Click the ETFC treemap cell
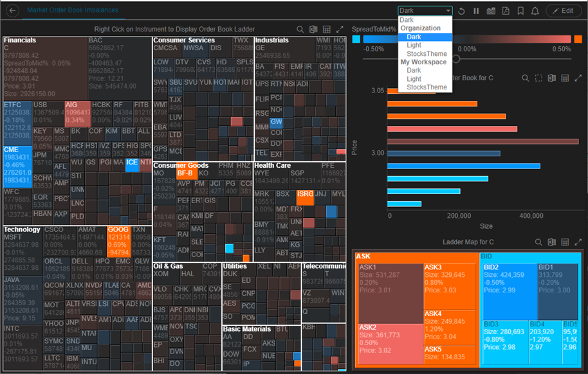 pyautogui.click(x=17, y=123)
